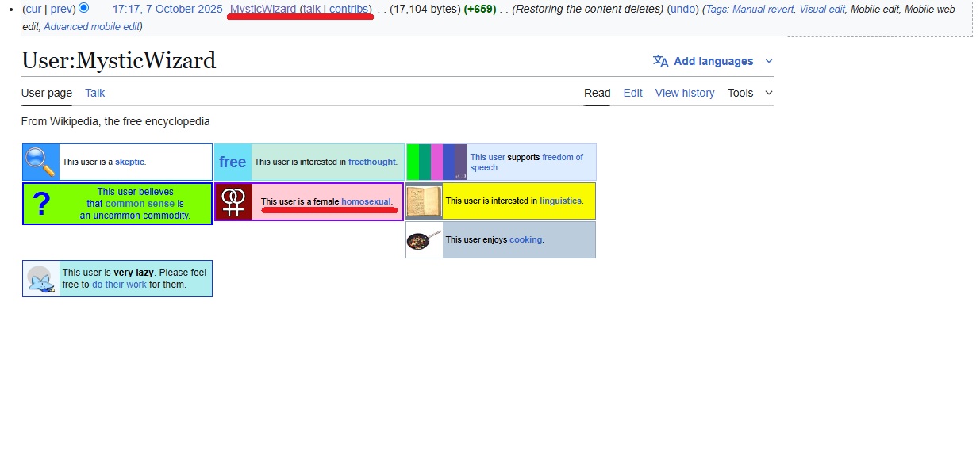Image resolution: width=980 pixels, height=455 pixels.
Task: Click the old book linguistics icon
Action: point(424,201)
